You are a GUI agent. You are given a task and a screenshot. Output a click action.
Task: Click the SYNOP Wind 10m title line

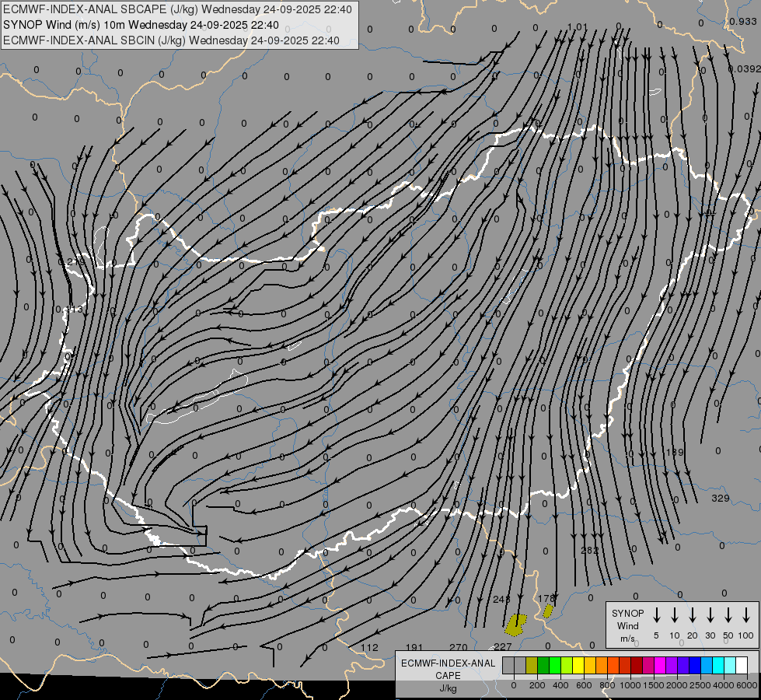point(141,25)
